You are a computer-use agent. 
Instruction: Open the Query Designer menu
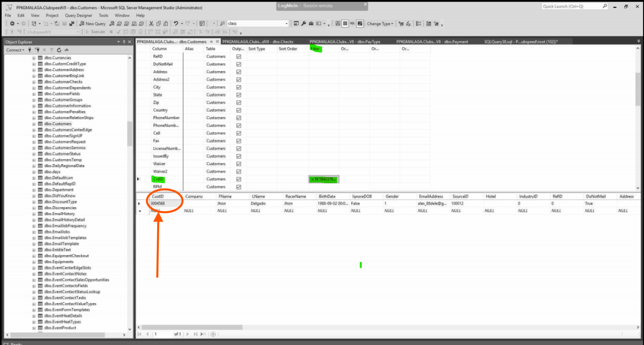coord(79,15)
